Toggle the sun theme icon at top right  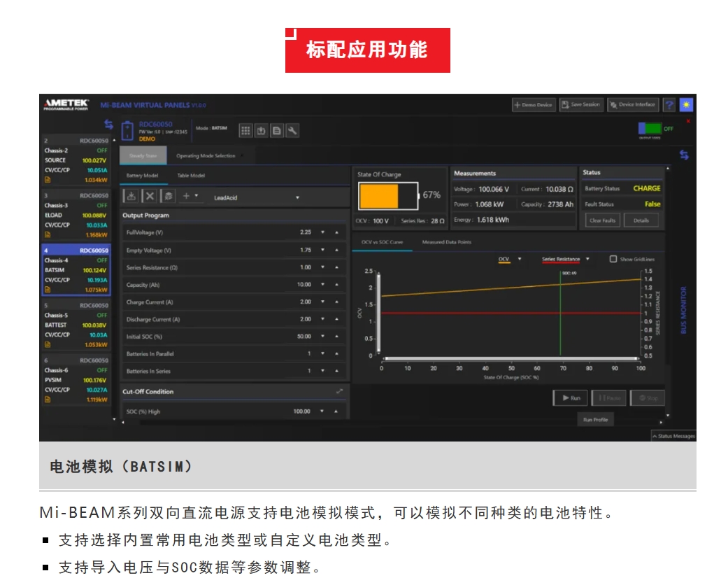[x=686, y=105]
